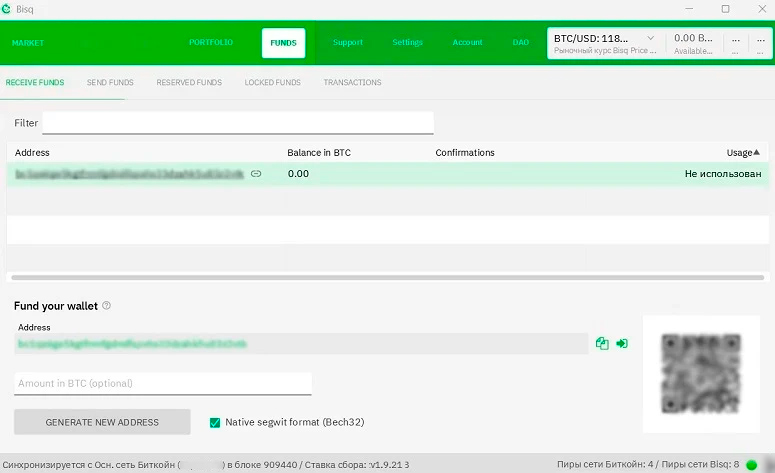Click the Generate New Address button
Viewport: 775px width, 473px height.
102,422
